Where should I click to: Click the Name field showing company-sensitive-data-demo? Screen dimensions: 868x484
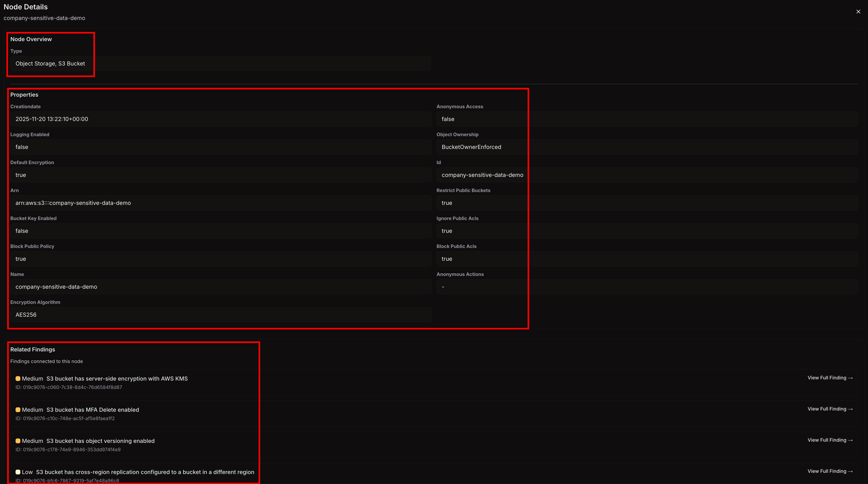point(219,287)
